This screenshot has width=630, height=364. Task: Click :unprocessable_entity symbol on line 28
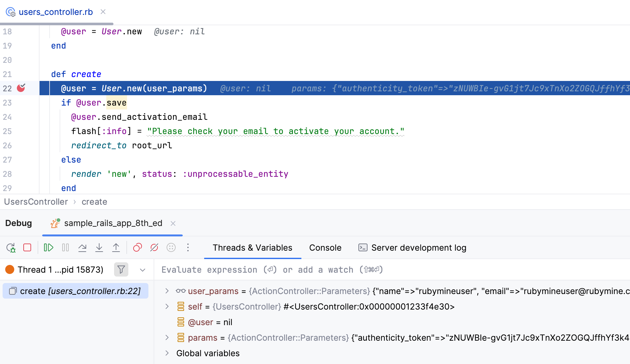(235, 174)
